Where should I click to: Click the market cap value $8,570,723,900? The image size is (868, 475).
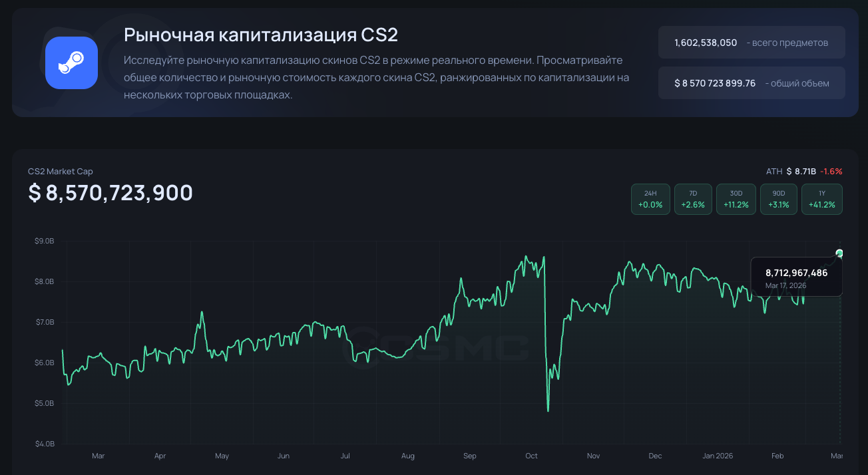[109, 193]
